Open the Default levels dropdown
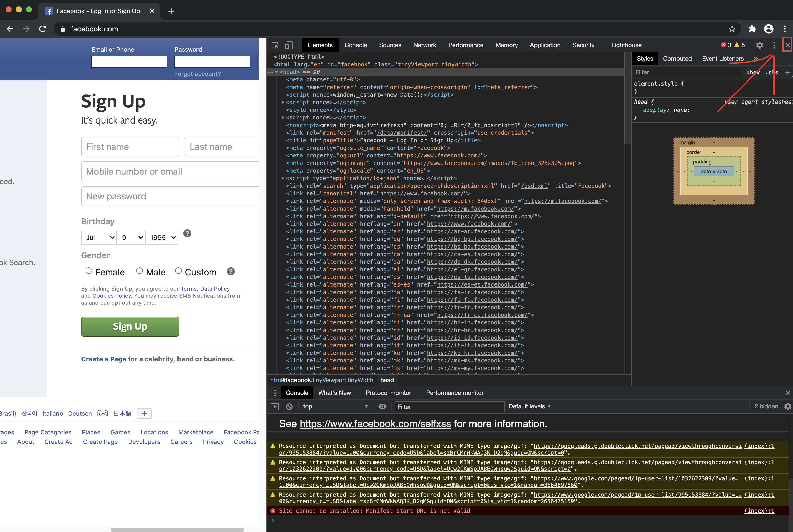 (528, 406)
